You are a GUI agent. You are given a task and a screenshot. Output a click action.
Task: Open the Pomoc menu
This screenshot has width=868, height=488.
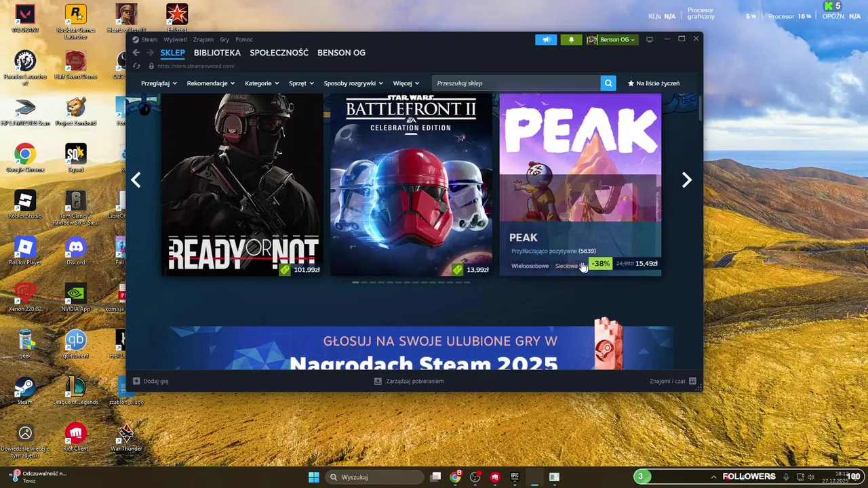coord(244,39)
